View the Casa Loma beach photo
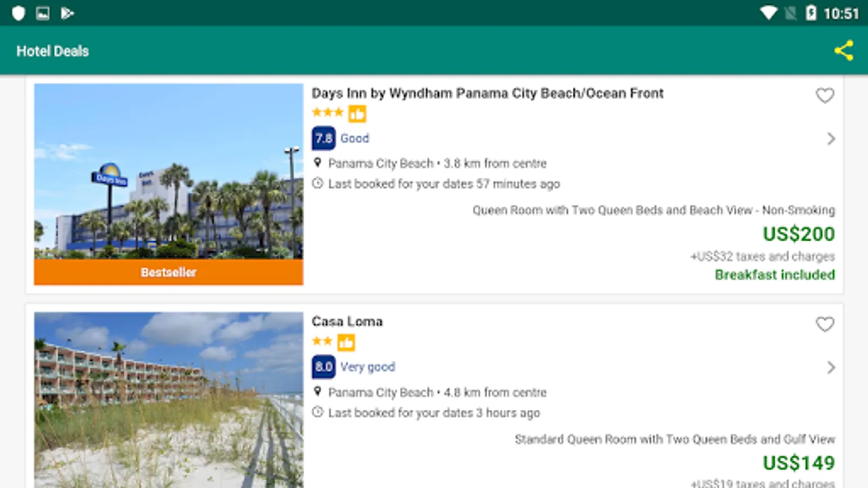868x488 pixels. [x=169, y=400]
